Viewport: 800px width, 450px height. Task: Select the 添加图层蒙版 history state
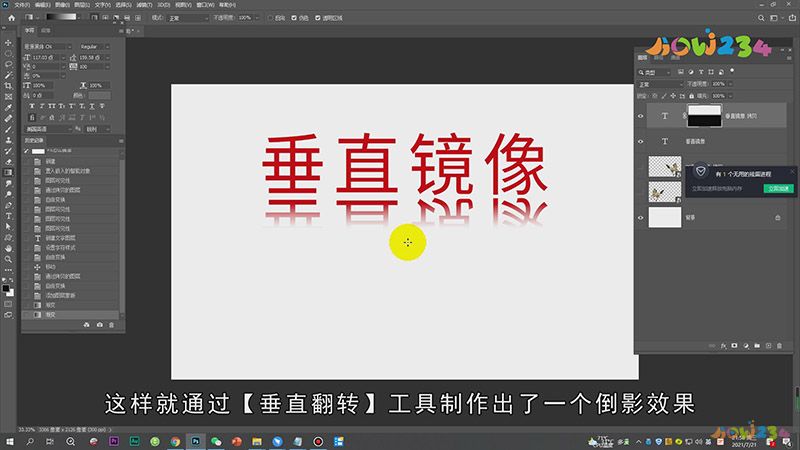click(60, 295)
